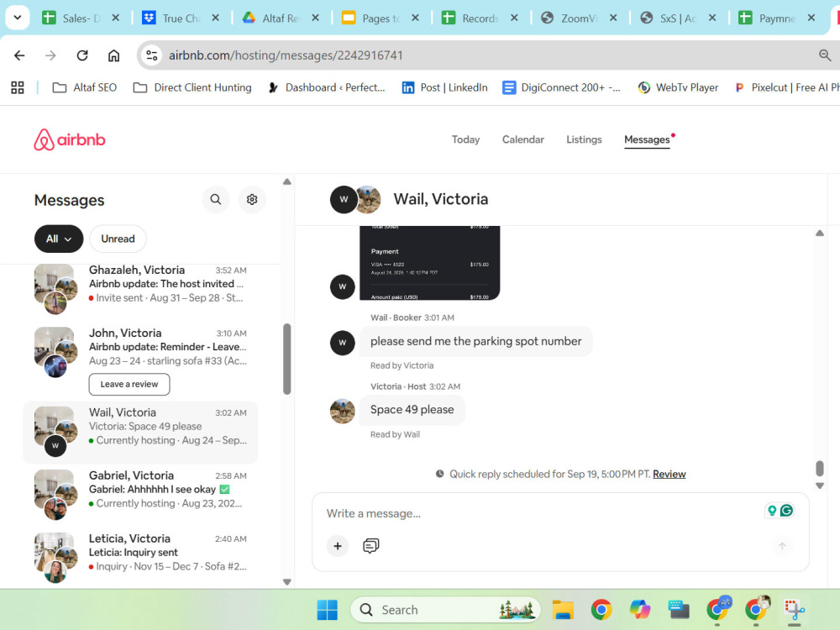Open Leticia, Victoria conversation

pyautogui.click(x=140, y=557)
